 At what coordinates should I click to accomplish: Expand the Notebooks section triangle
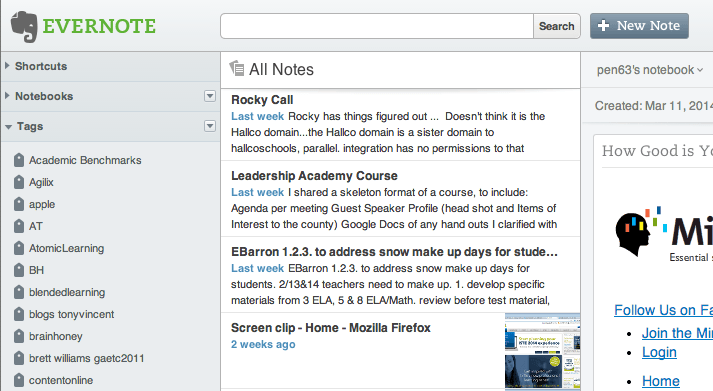(x=7, y=96)
